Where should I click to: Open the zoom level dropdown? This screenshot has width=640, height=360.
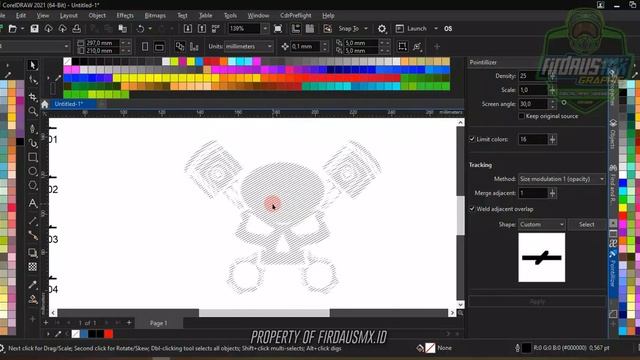(265, 29)
